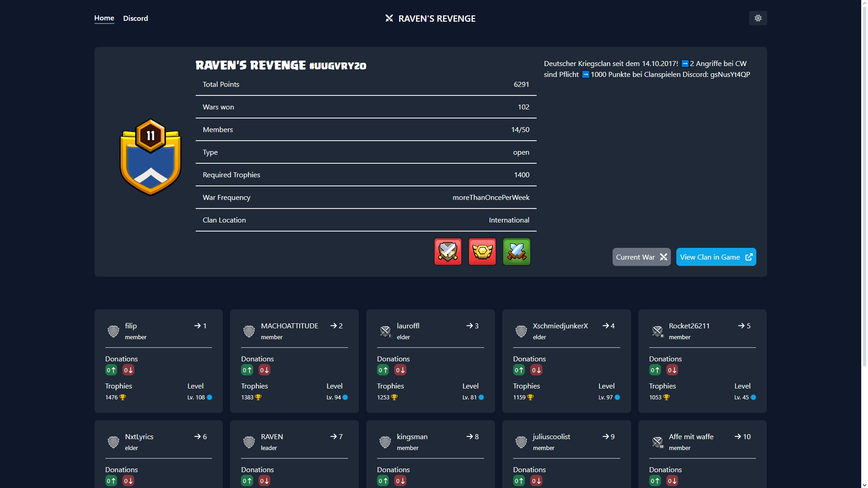Click MACHOATTITUDE's trophy icon
The image size is (868, 488).
[x=258, y=397]
